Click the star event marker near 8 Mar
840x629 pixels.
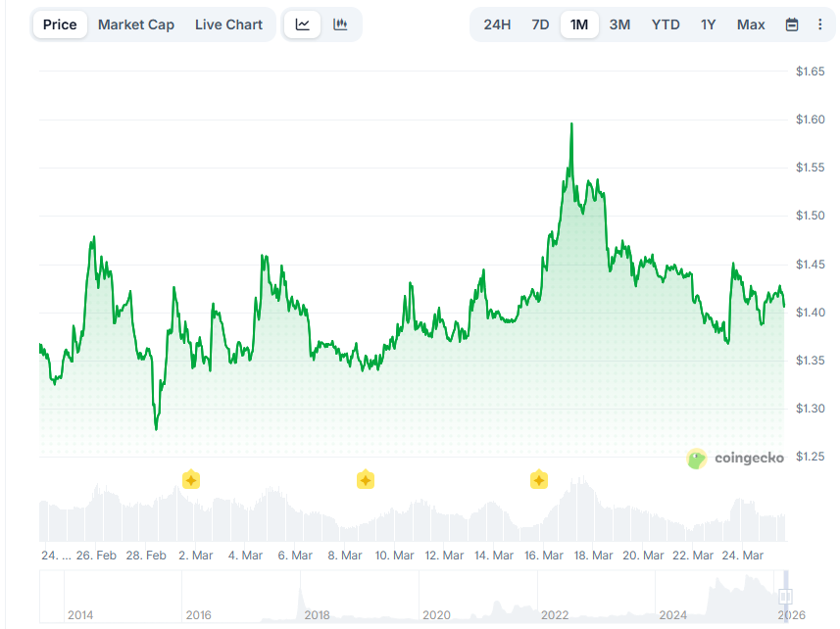(x=365, y=479)
